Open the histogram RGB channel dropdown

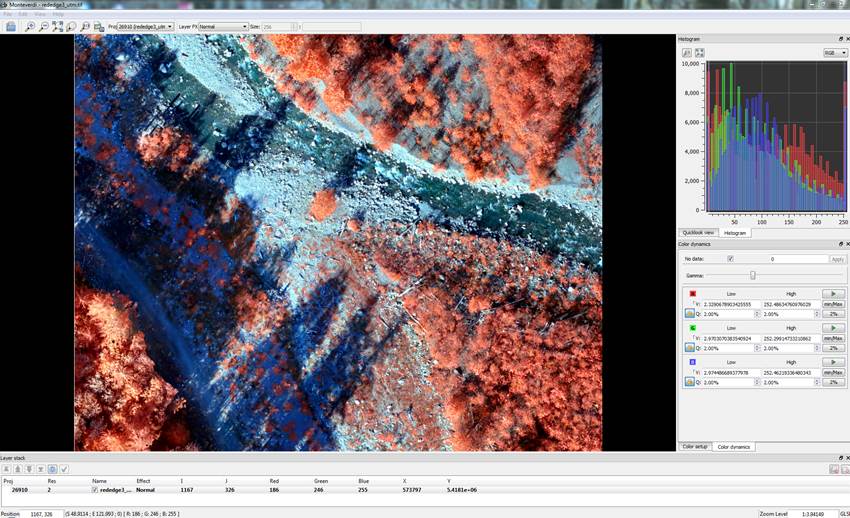point(835,53)
